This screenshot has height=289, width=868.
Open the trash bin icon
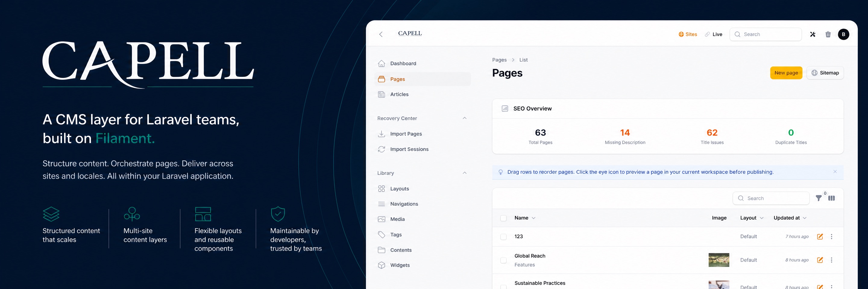(828, 34)
